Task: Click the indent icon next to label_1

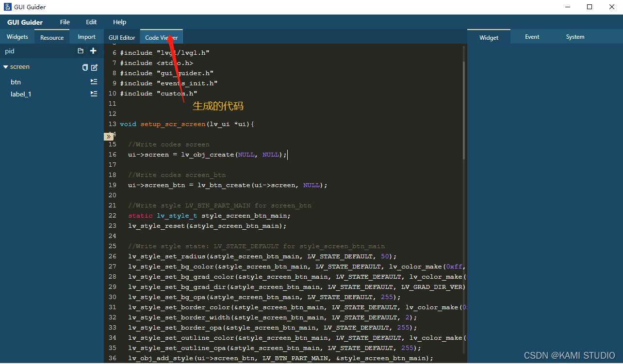Action: point(94,94)
